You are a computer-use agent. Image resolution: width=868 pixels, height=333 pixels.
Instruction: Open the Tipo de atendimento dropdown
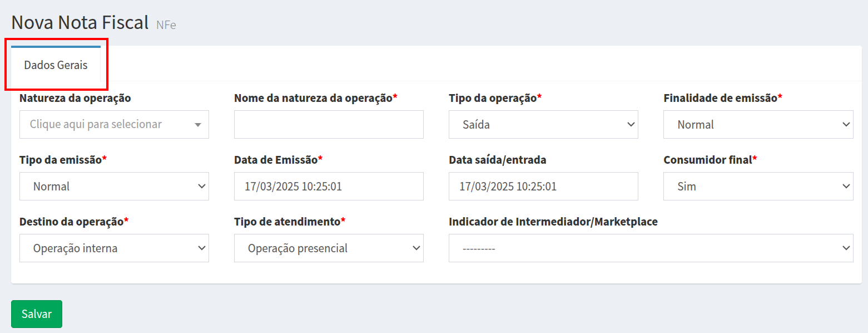click(x=329, y=248)
